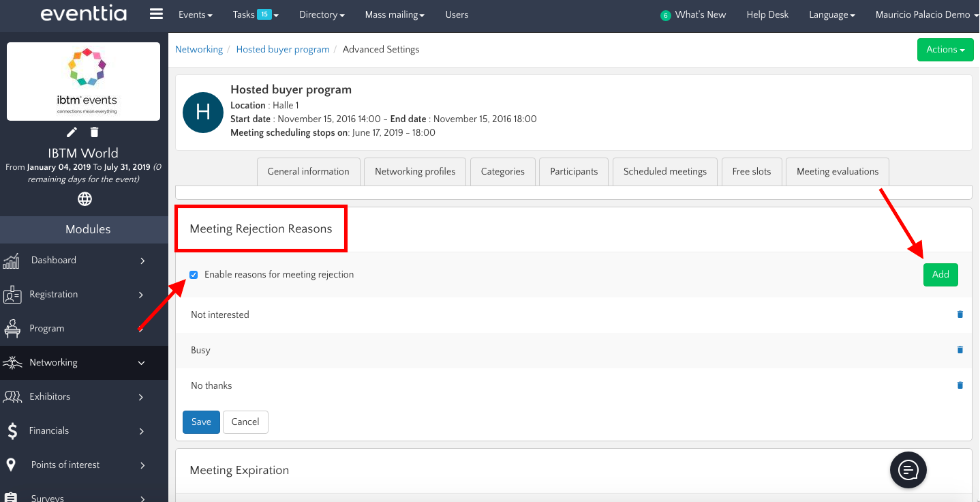
Task: Click the pencil edit event icon
Action: tap(72, 132)
